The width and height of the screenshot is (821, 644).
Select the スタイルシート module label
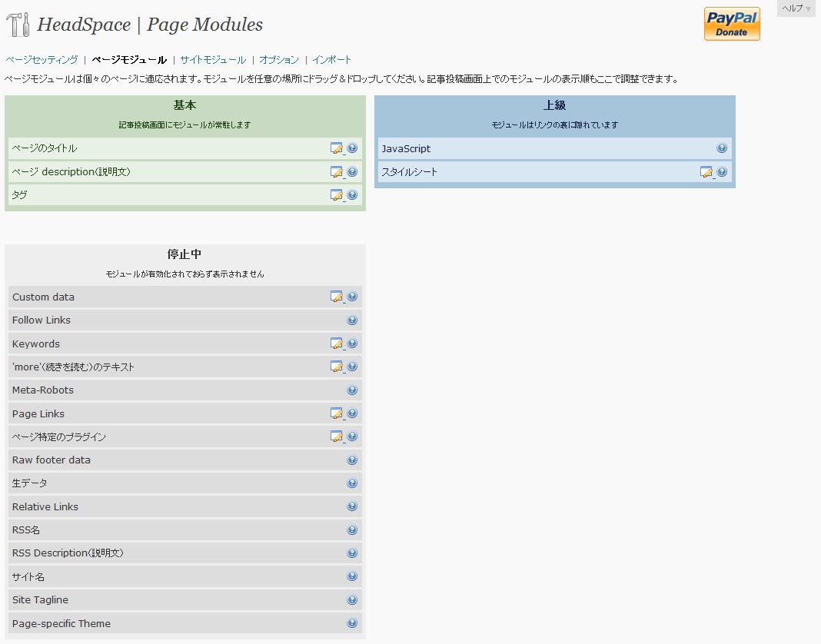tap(410, 171)
